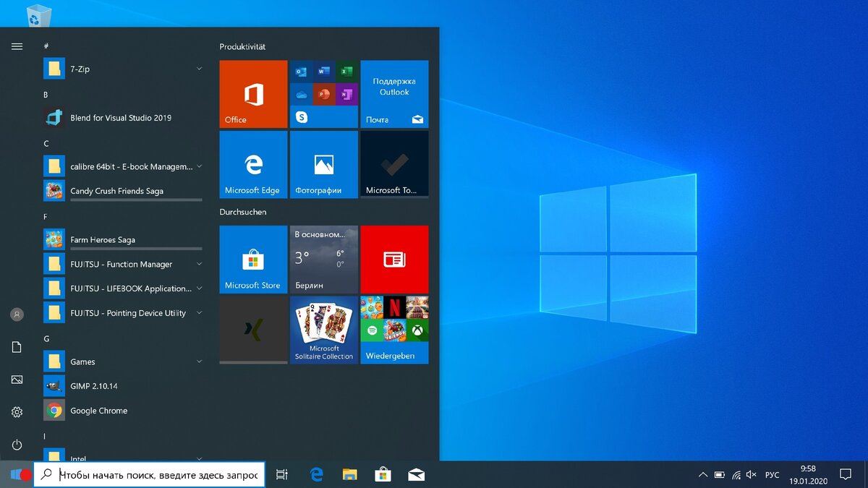Jump via the C letter header
Viewport: 868px width, 488px height.
pos(46,143)
